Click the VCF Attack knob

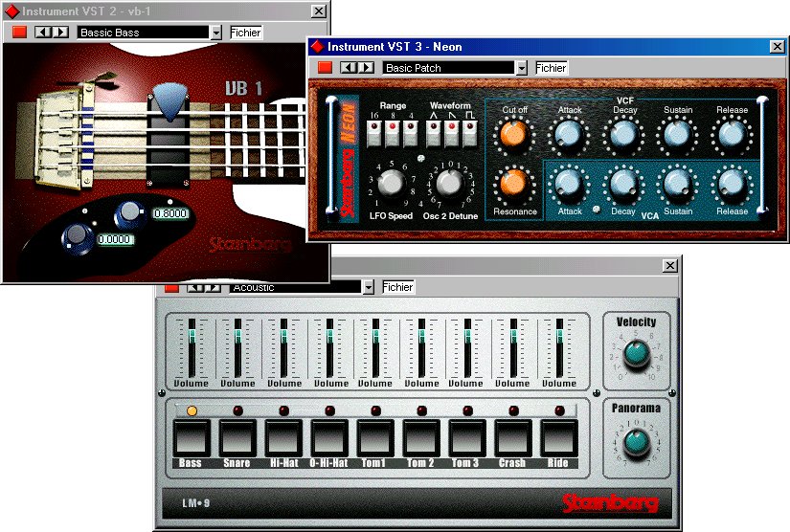[569, 134]
